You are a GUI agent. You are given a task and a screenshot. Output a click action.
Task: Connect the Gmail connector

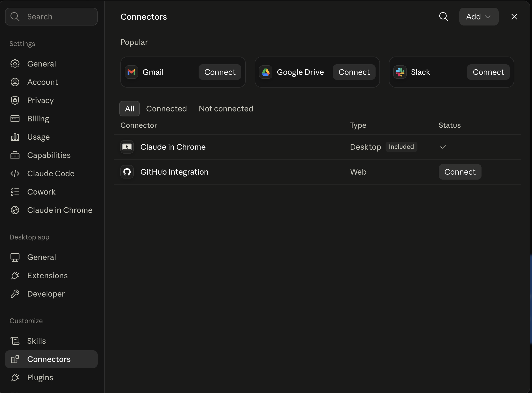tap(220, 72)
